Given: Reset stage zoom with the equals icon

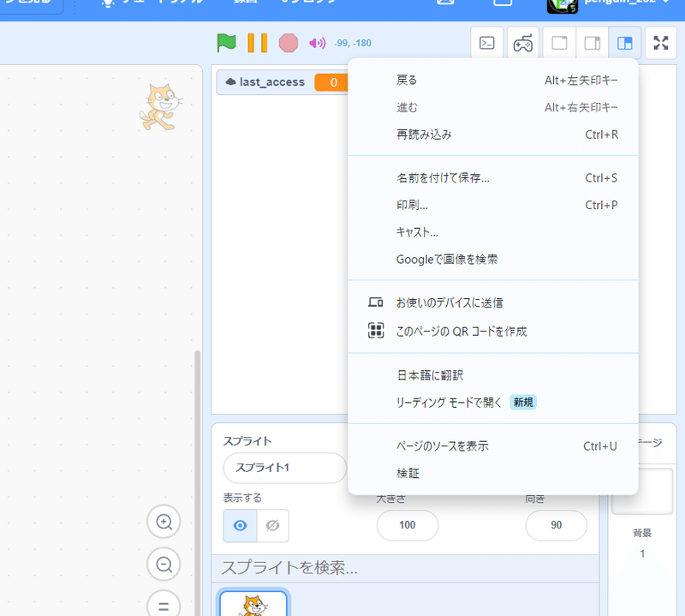Looking at the screenshot, I should pyautogui.click(x=164, y=604).
